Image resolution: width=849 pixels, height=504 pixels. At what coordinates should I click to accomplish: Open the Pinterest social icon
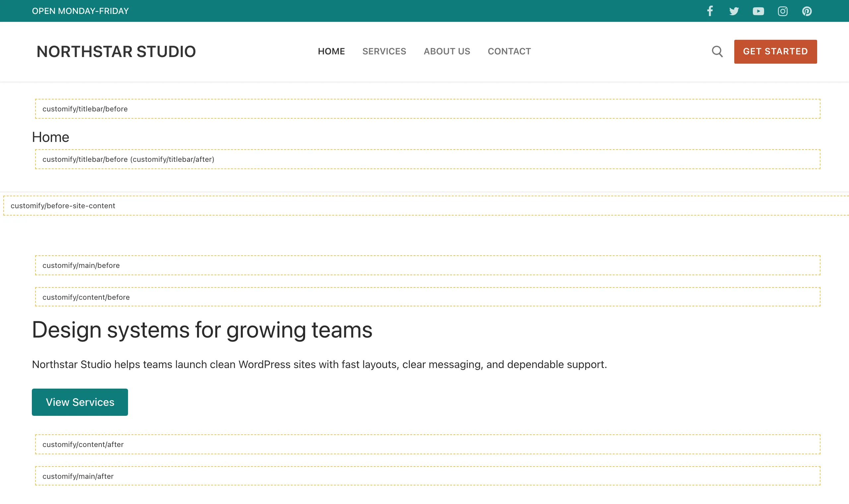807,11
